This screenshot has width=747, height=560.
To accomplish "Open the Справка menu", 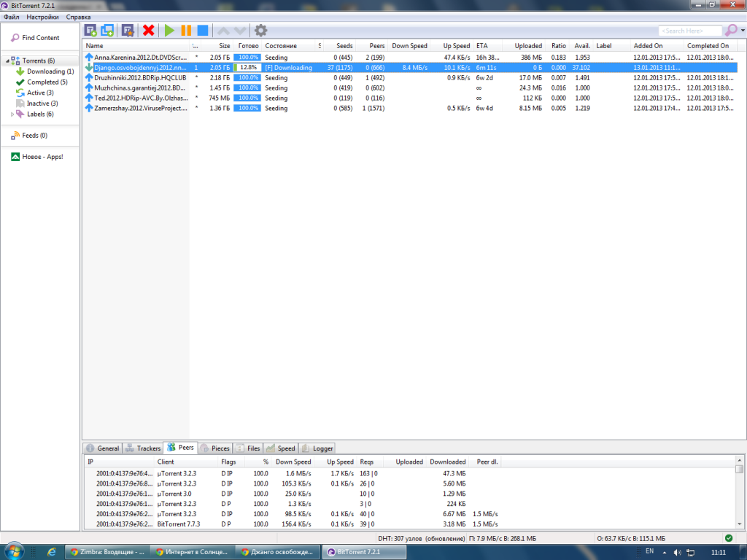I will click(78, 17).
